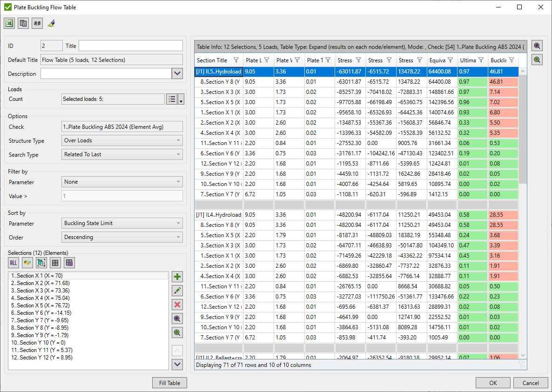Toggle the filter on Buckling column
The width and height of the screenshot is (552, 392).
[512, 60]
